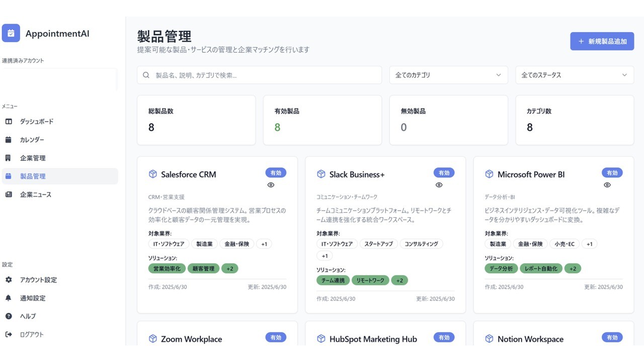Click the dashboard icon in sidebar

9,122
